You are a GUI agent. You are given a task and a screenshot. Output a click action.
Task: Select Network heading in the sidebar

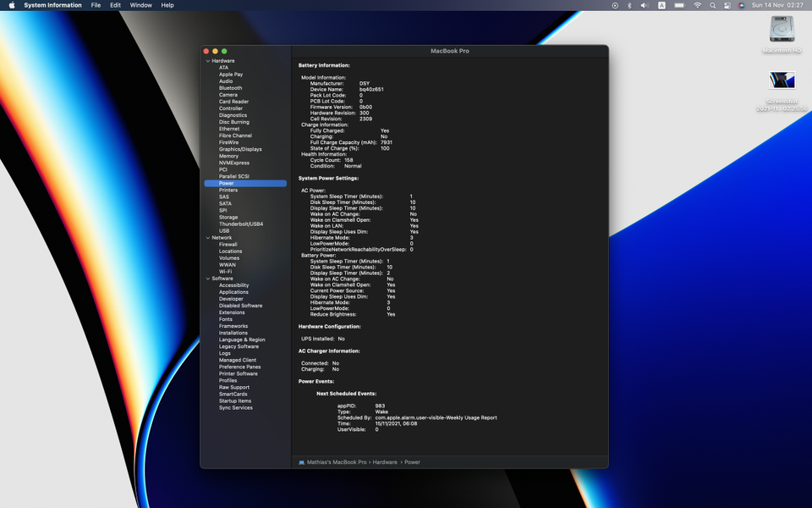(222, 238)
